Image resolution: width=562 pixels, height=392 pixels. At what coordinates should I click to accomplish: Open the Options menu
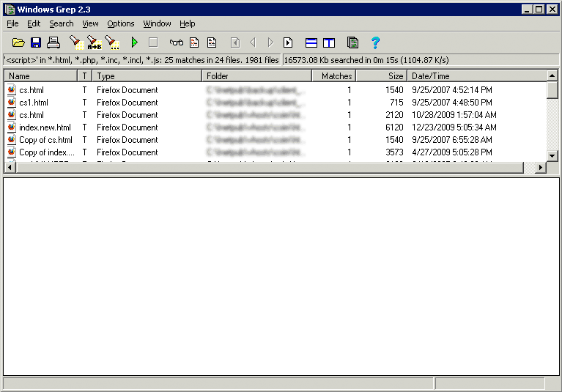coord(121,23)
